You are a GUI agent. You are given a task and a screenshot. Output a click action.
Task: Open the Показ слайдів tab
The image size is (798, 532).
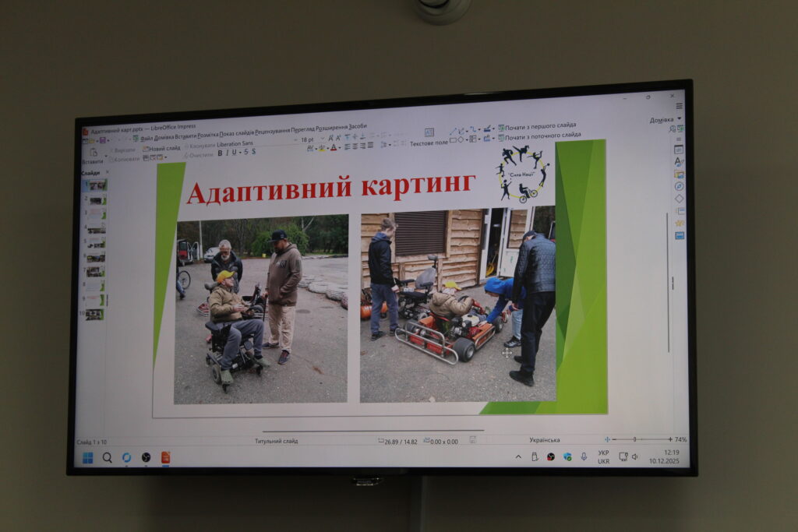(237, 134)
